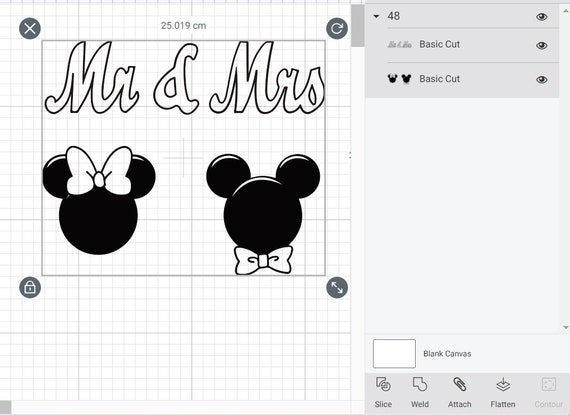This screenshot has width=570, height=415.
Task: Hide the Mr & Mrs Basic Cut layer
Action: click(542, 45)
